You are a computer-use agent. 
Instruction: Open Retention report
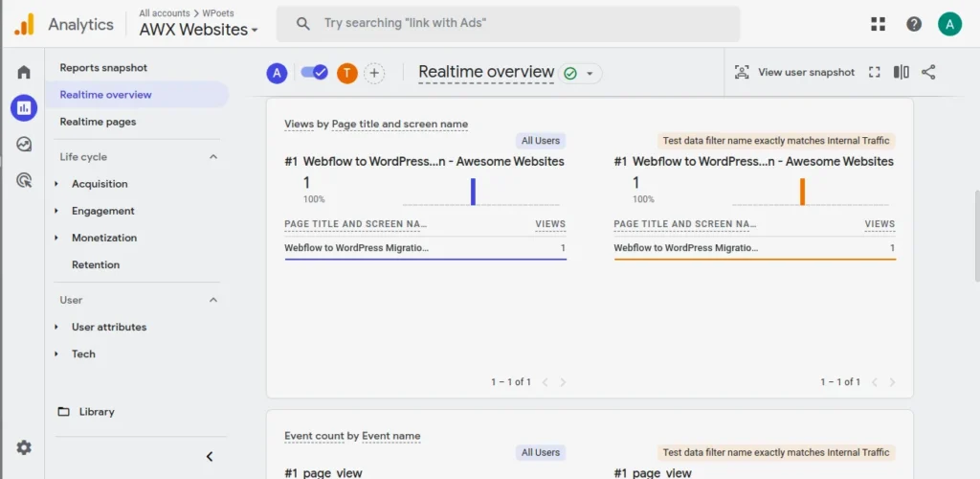96,264
